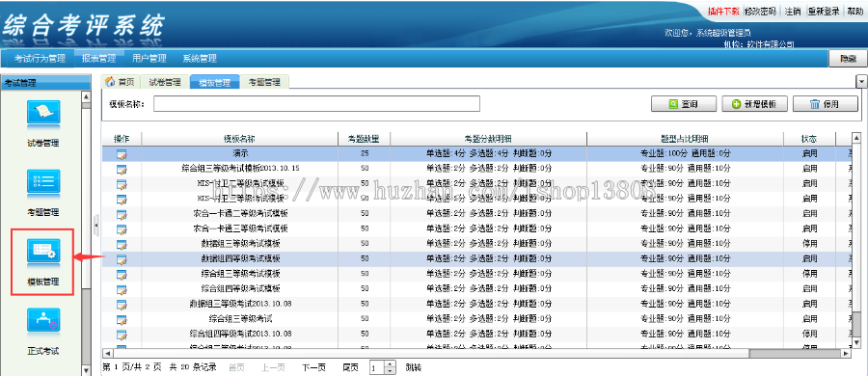Click 25 question count in 演示 row
Image resolution: width=868 pixels, height=376 pixels.
365,153
